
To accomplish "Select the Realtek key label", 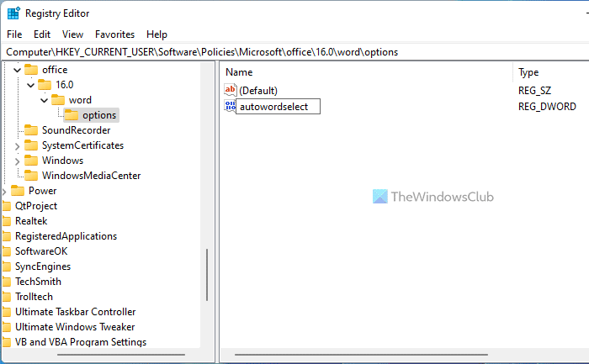I will point(31,221).
